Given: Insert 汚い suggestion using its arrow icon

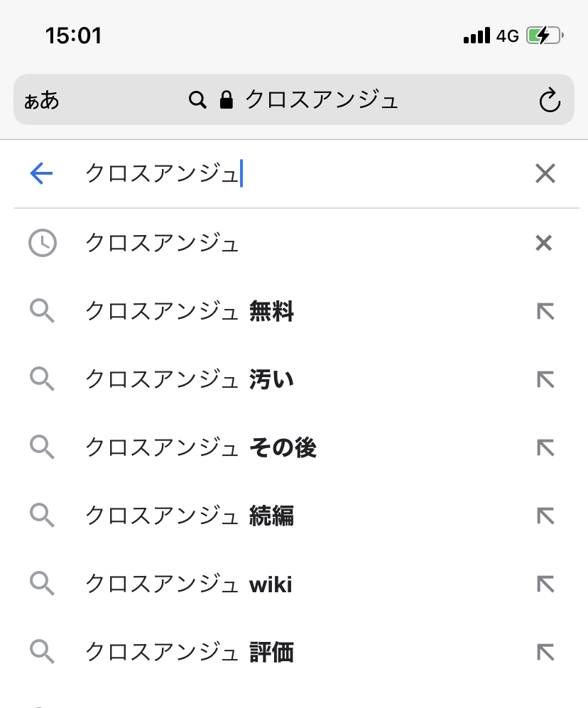Looking at the screenshot, I should coord(545,380).
